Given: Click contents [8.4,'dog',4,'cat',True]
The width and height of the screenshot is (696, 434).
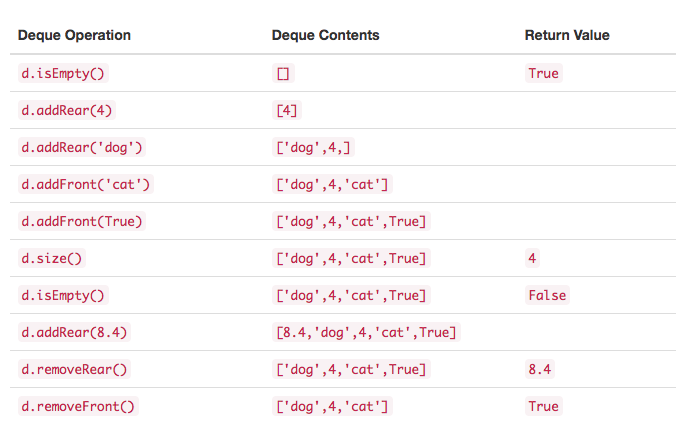Looking at the screenshot, I should [x=366, y=332].
